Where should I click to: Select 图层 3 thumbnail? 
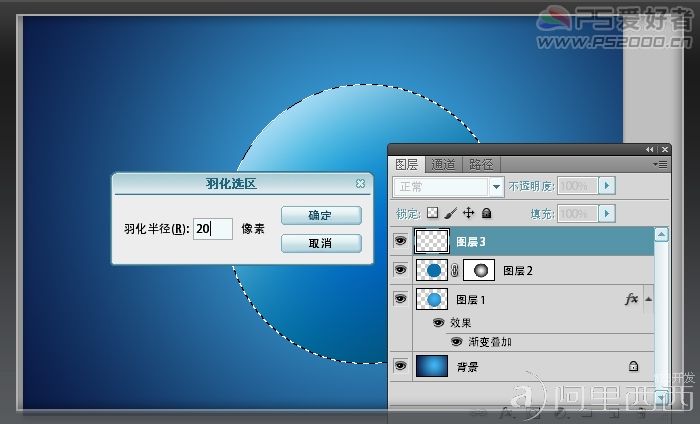pyautogui.click(x=432, y=241)
